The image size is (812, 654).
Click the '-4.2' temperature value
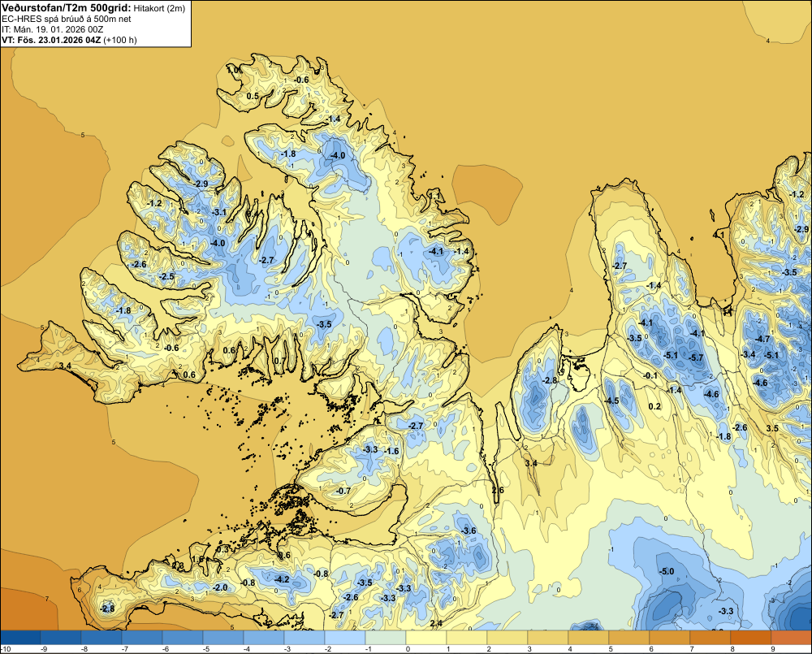pyautogui.click(x=283, y=579)
